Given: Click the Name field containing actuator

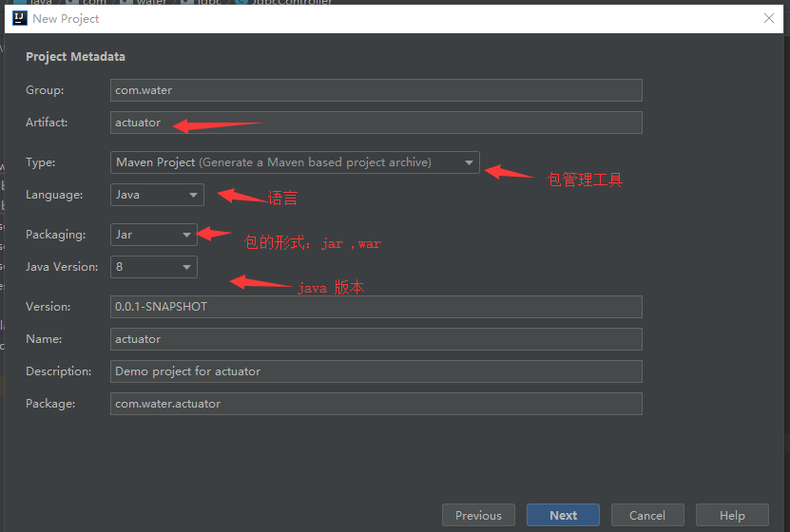Looking at the screenshot, I should click(376, 339).
